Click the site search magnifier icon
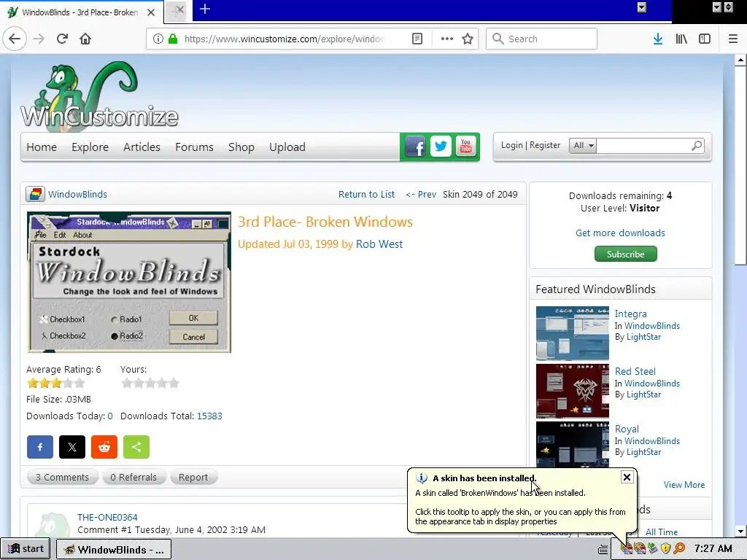This screenshot has width=747, height=560. point(697,145)
